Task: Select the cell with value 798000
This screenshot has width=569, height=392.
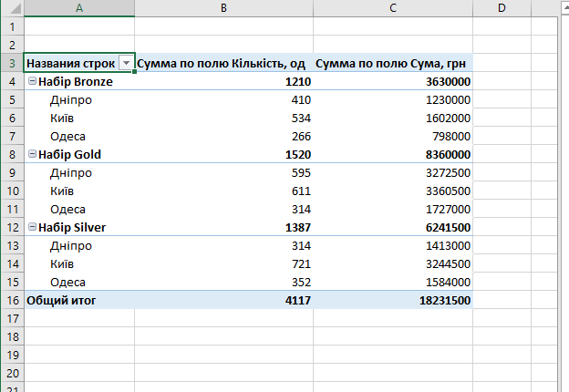Action: coord(393,136)
